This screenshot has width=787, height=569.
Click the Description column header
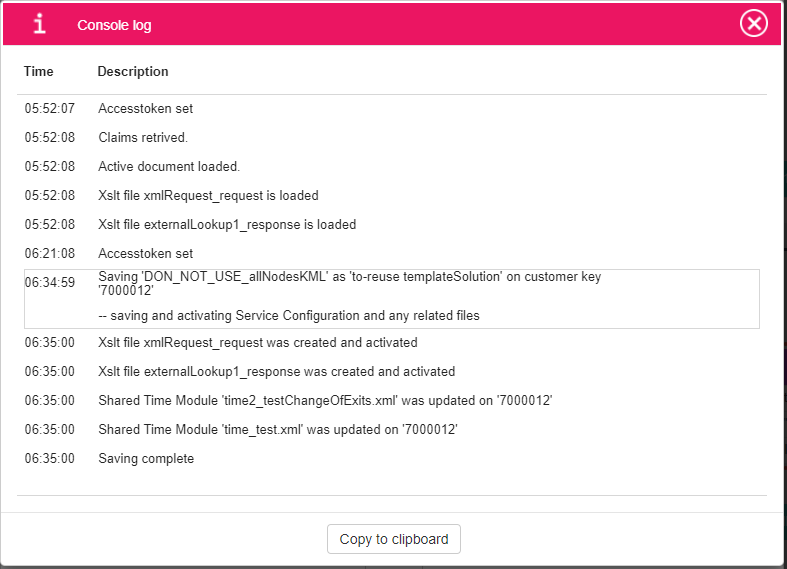[x=133, y=72]
